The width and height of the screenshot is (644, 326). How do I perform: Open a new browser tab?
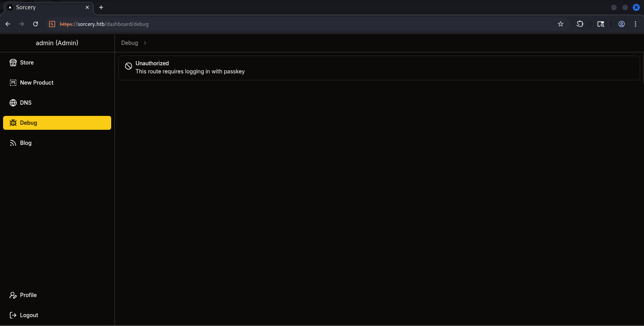pyautogui.click(x=101, y=7)
